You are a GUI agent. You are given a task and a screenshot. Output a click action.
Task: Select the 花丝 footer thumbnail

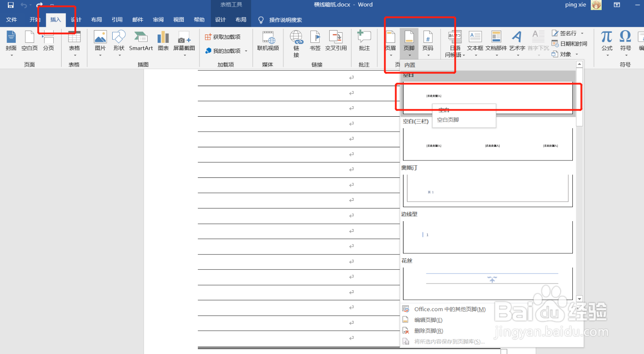point(488,283)
